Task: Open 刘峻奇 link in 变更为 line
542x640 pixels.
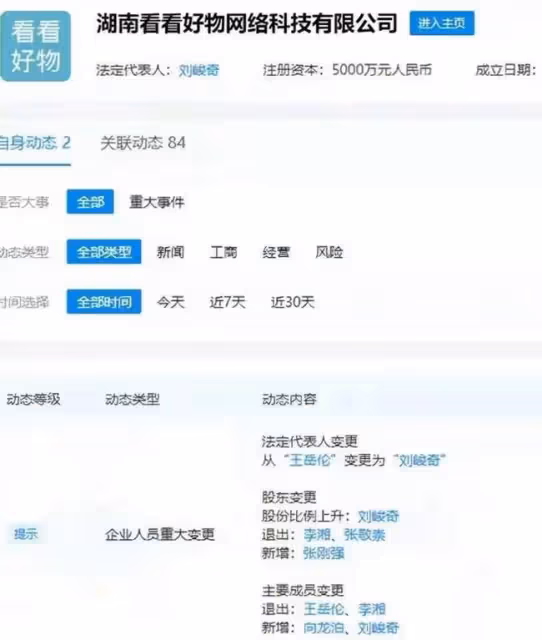Action: 419,460
